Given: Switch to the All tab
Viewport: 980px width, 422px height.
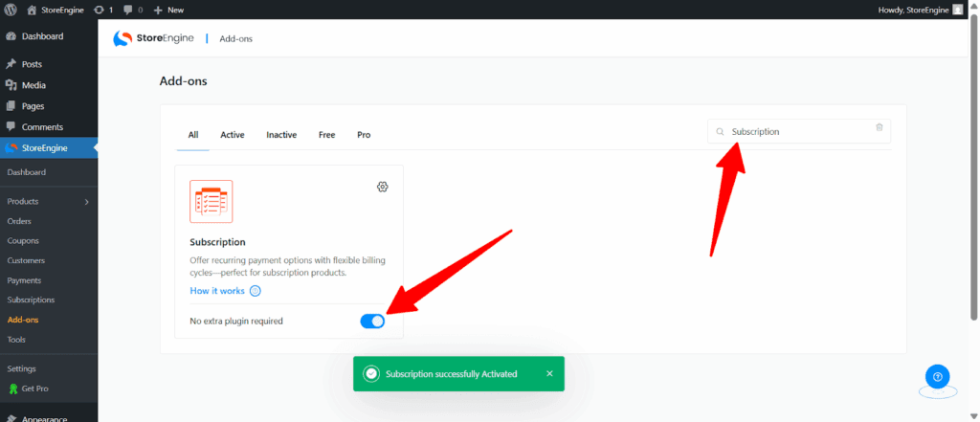Looking at the screenshot, I should coord(193,134).
